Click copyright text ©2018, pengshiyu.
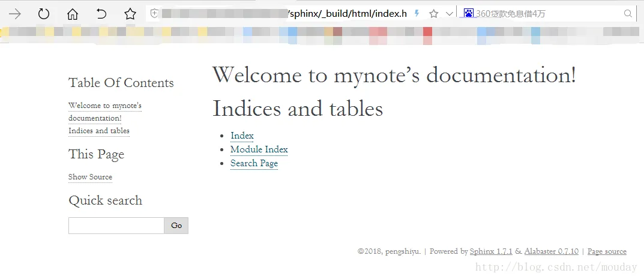 tap(390, 251)
